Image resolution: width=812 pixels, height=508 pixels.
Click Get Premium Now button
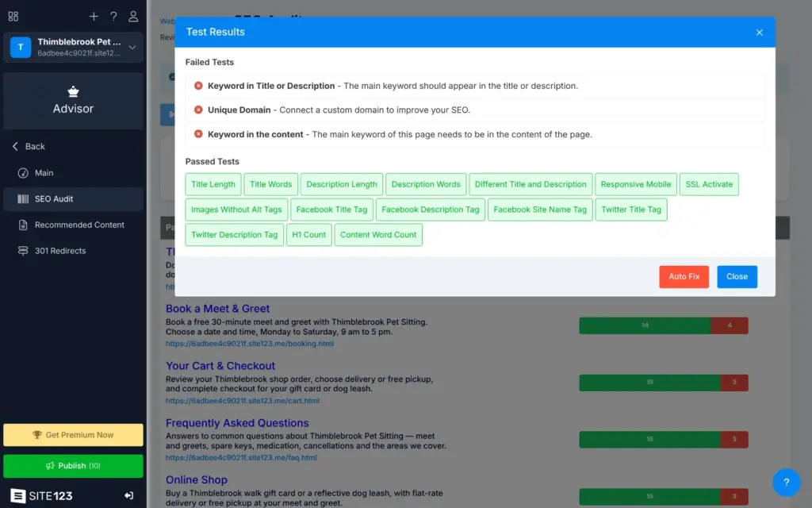pyautogui.click(x=73, y=435)
